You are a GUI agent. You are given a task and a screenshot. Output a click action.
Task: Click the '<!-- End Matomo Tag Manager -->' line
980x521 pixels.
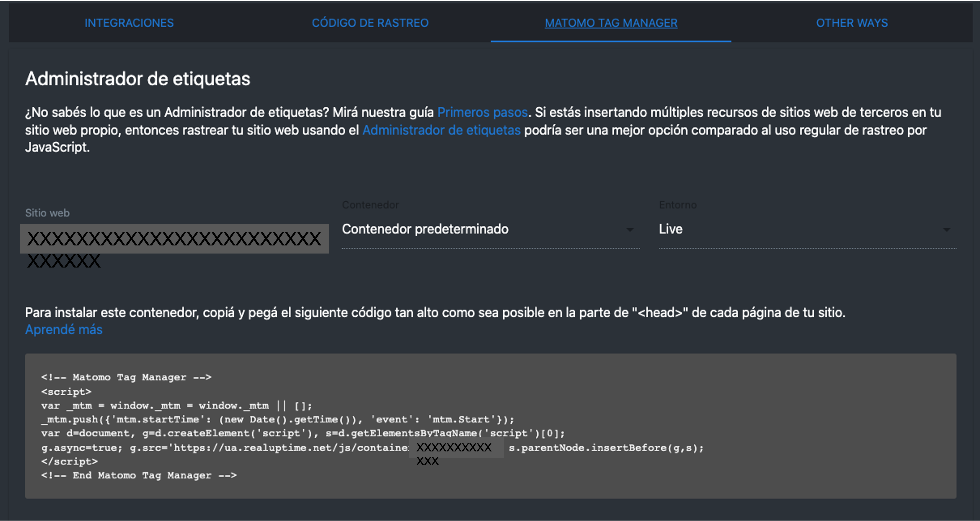(x=139, y=475)
